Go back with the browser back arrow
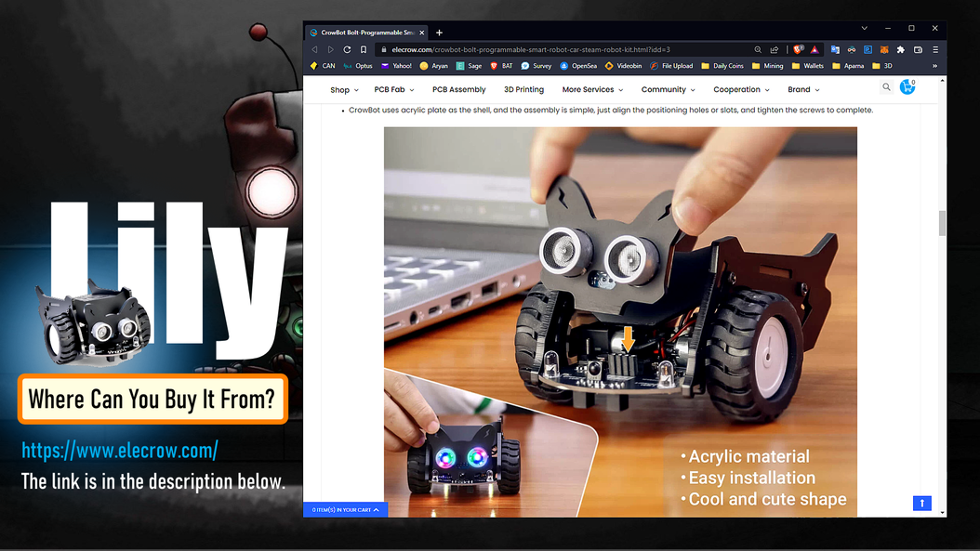 (314, 49)
